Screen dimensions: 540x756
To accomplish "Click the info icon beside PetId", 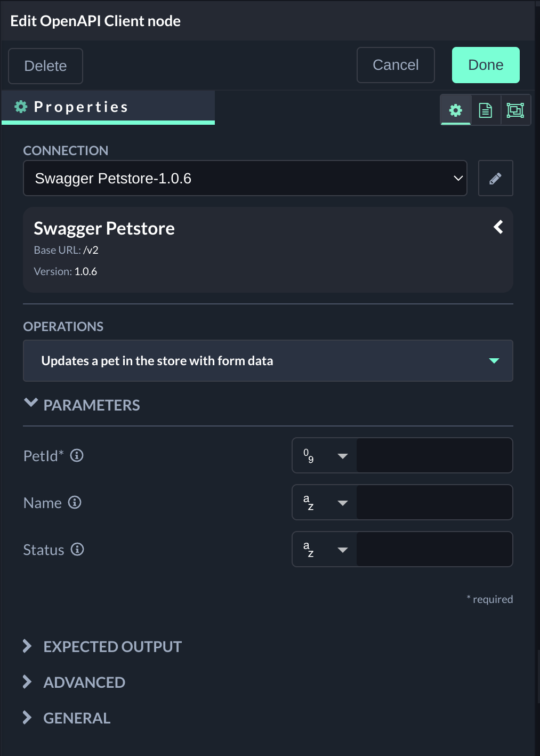I will pyautogui.click(x=77, y=456).
